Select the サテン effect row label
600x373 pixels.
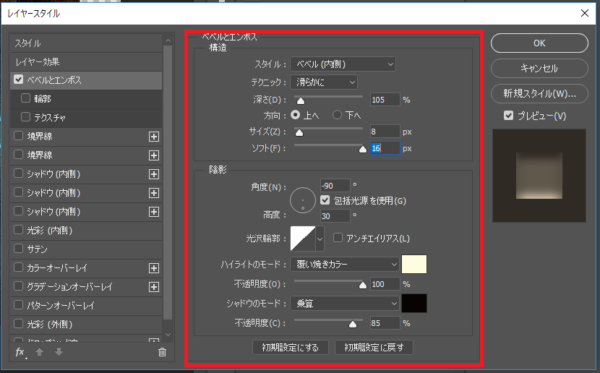click(x=37, y=249)
